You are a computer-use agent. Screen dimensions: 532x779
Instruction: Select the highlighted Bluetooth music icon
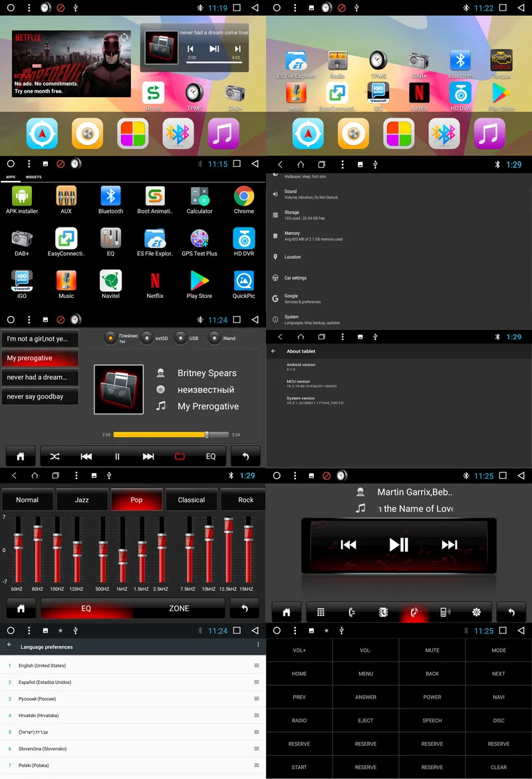[x=414, y=612]
